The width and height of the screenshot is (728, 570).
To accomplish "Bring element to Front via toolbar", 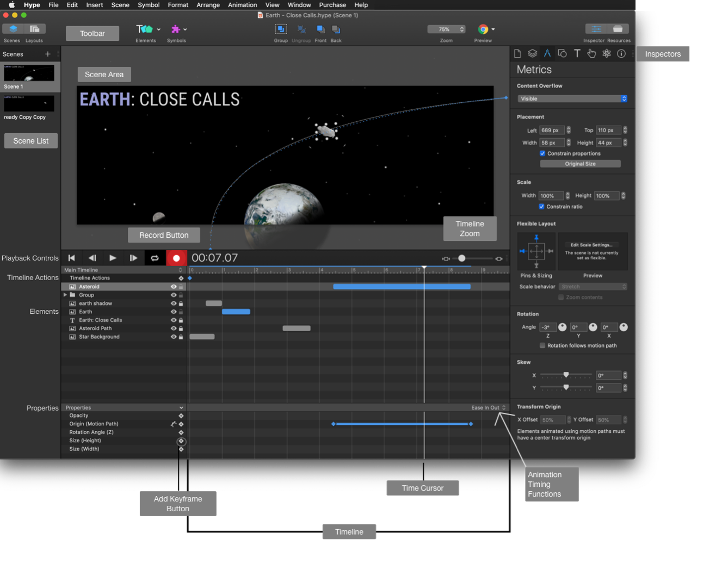I will click(320, 29).
